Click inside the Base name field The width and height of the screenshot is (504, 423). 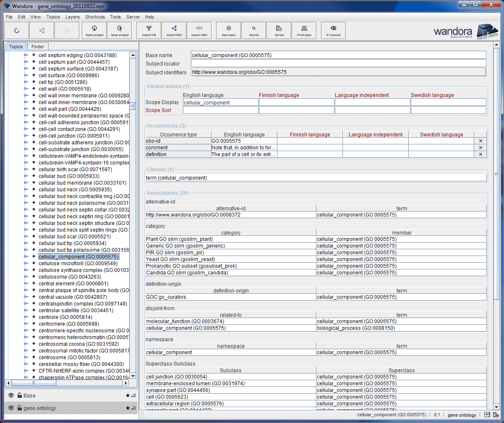coord(294,55)
